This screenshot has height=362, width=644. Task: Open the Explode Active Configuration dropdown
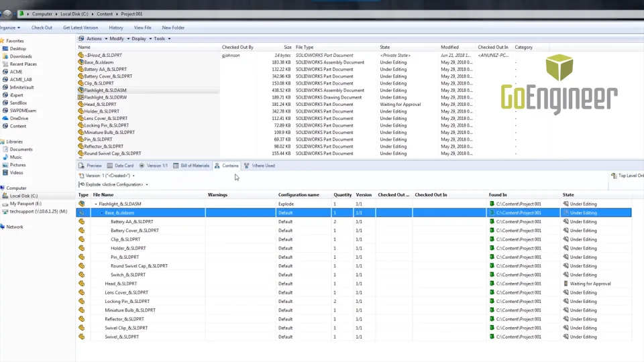(146, 184)
